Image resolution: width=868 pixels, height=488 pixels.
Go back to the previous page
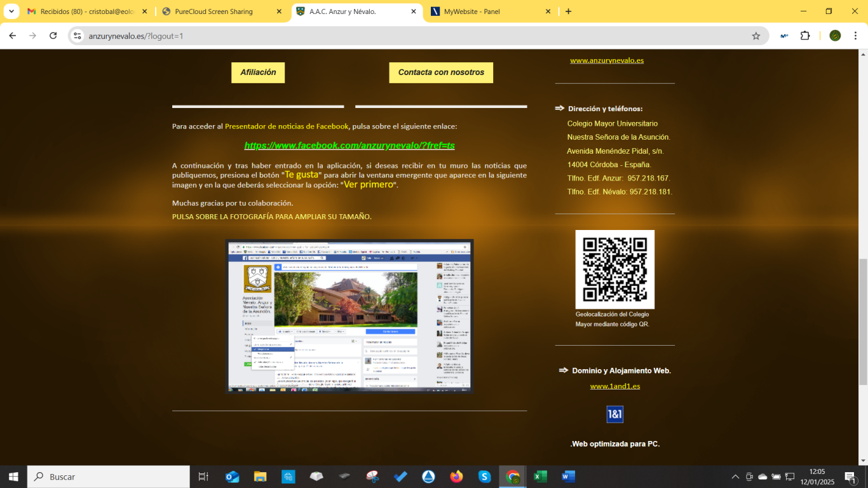tap(13, 36)
